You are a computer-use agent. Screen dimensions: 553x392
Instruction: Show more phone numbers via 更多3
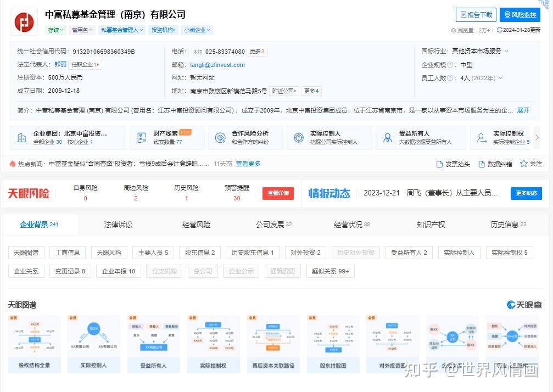click(x=257, y=52)
